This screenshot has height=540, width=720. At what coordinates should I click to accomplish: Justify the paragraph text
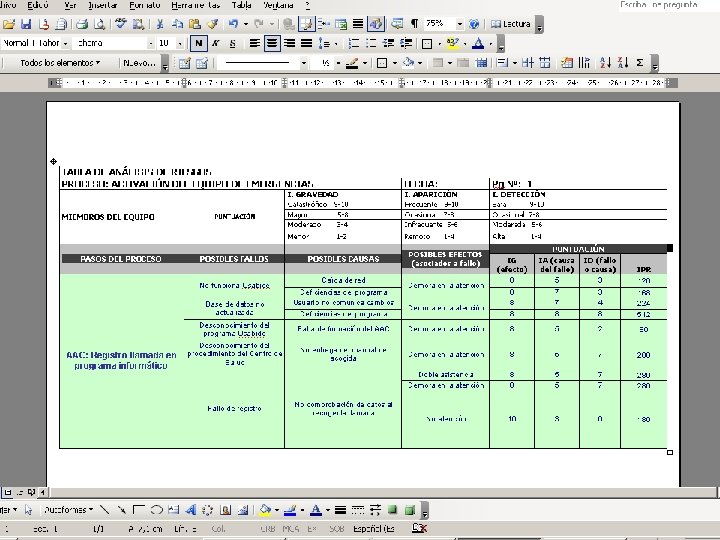(x=306, y=44)
